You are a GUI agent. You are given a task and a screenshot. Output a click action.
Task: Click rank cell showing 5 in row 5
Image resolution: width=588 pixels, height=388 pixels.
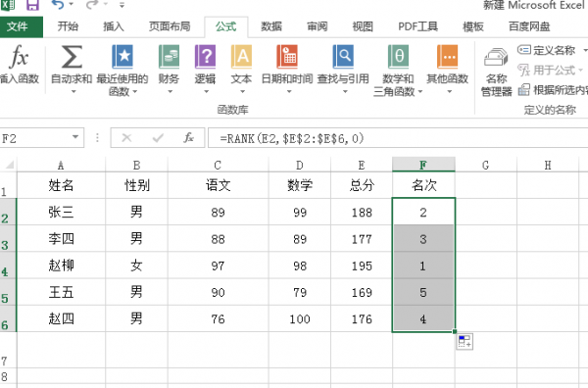pyautogui.click(x=423, y=292)
